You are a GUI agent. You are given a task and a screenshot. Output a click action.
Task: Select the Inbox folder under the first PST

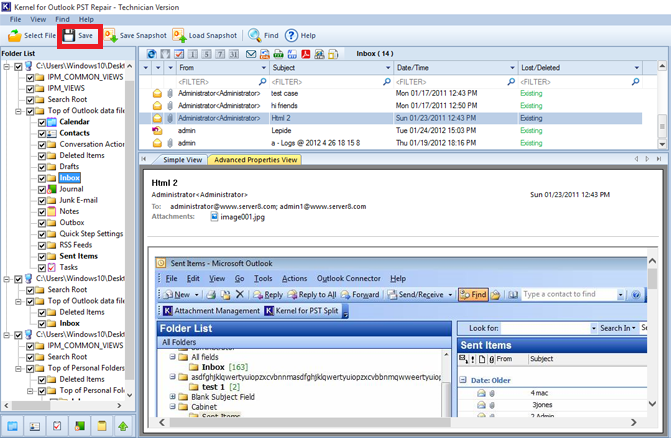[x=69, y=178]
